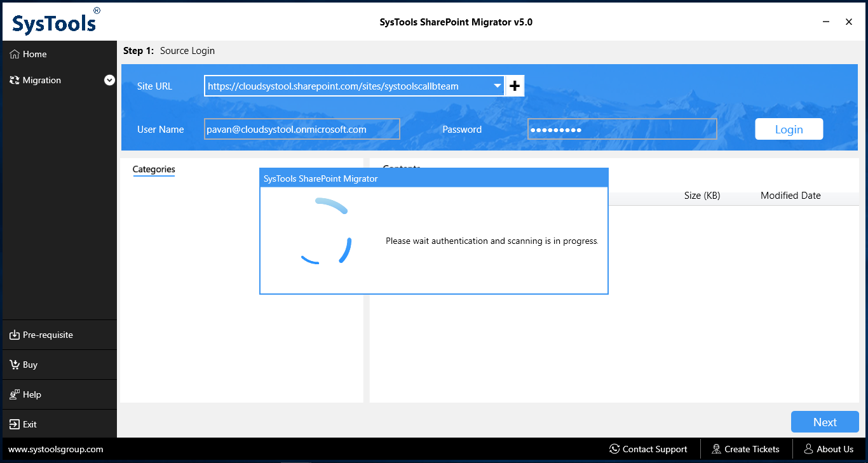Click the Password input box
This screenshot has height=463, width=868.
click(622, 129)
